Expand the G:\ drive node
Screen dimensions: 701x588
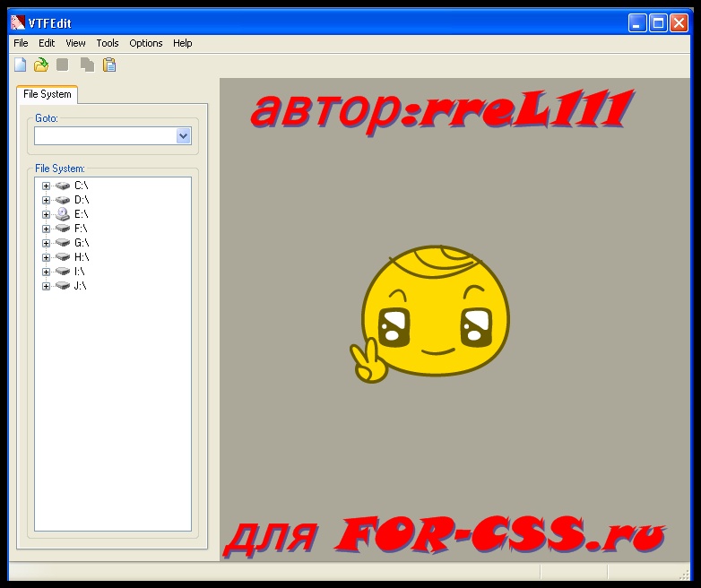coord(46,243)
